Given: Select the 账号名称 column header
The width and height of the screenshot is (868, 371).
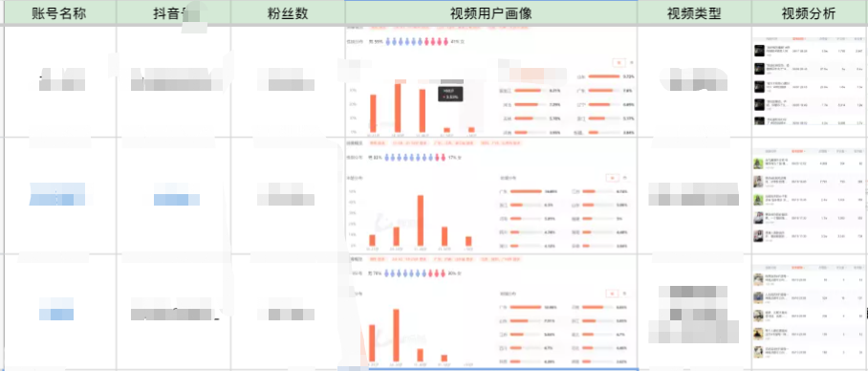Looking at the screenshot, I should (x=60, y=12).
